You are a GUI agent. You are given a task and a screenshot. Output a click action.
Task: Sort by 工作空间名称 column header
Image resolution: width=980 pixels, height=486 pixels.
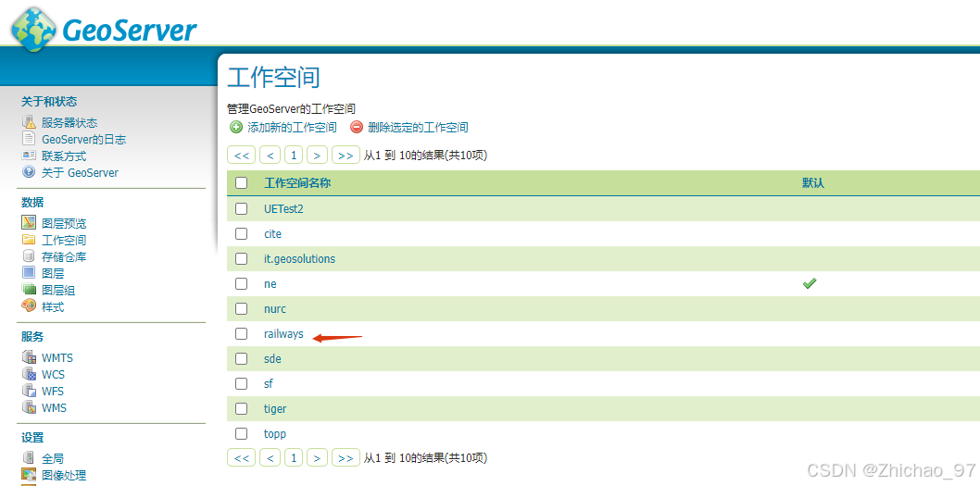tap(297, 183)
